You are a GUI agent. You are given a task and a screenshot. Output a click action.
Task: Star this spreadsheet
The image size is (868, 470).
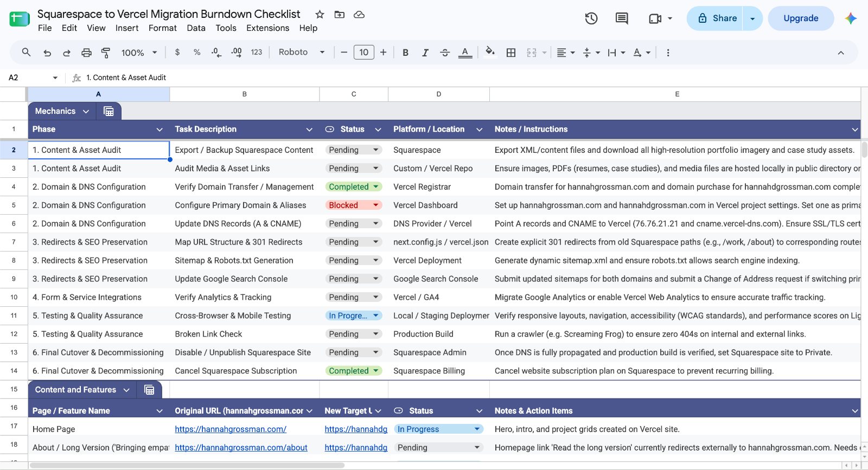click(x=320, y=15)
